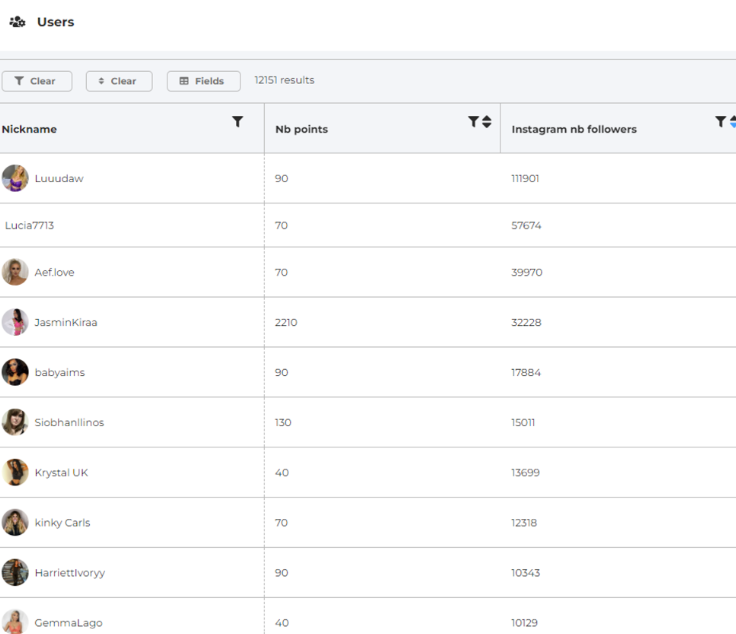The width and height of the screenshot is (736, 634).
Task: Open the Nickname column filter
Action: point(237,122)
